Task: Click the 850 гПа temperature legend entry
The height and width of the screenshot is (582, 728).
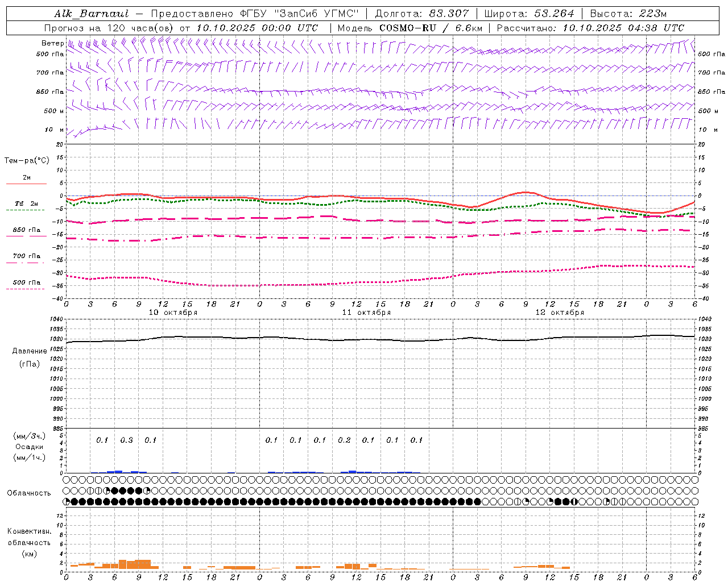Action: tap(26, 230)
